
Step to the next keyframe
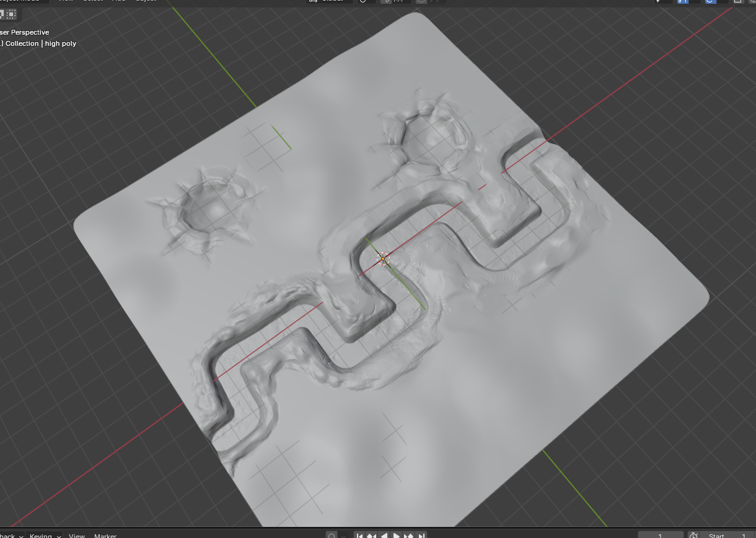click(x=409, y=536)
